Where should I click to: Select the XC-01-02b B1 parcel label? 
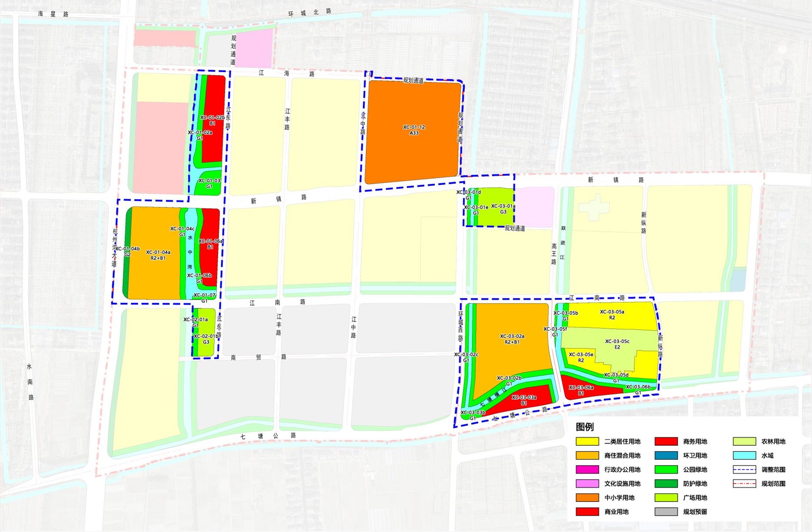212,120
